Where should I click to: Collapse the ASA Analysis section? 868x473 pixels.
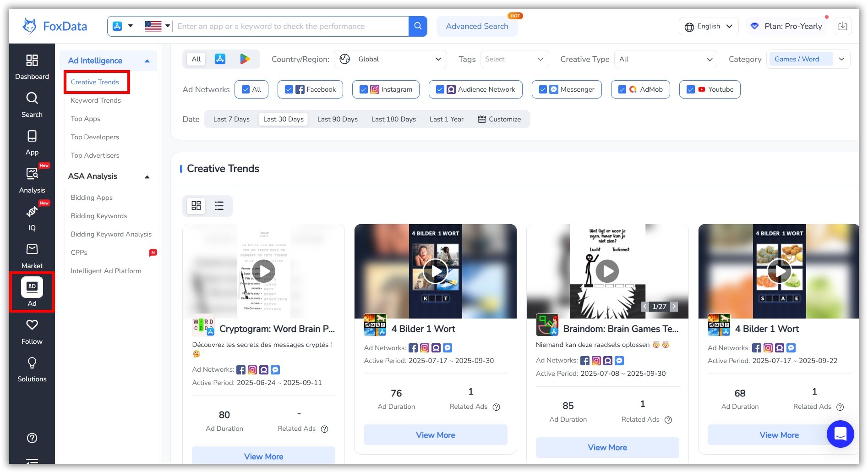147,176
